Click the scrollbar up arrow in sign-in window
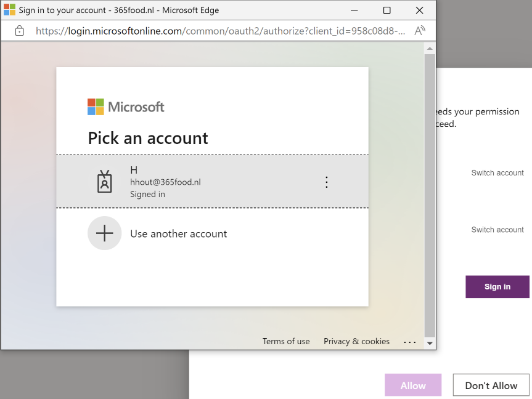The height and width of the screenshot is (399, 532). pos(430,49)
